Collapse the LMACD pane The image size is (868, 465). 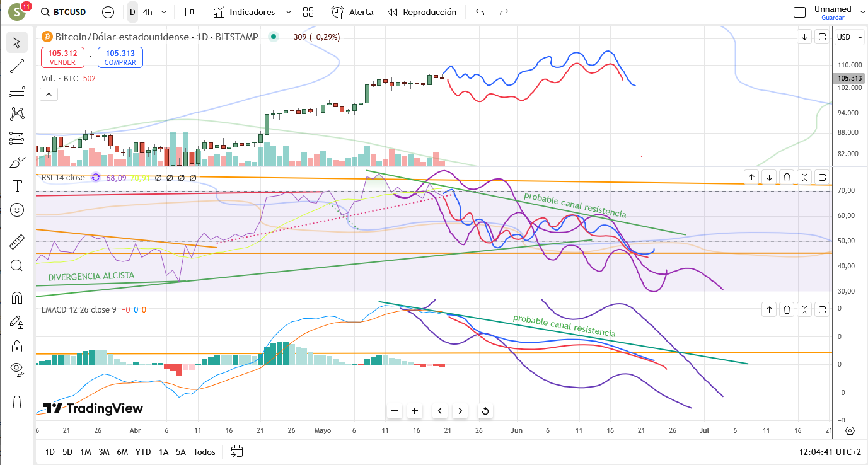tap(804, 309)
